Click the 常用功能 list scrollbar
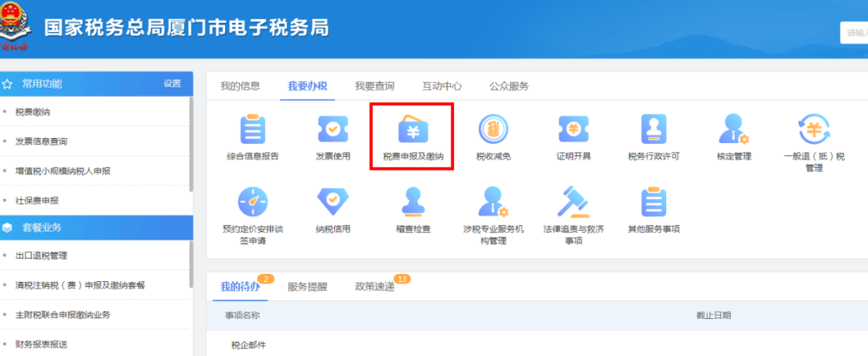This screenshot has width=868, height=356. click(x=191, y=144)
